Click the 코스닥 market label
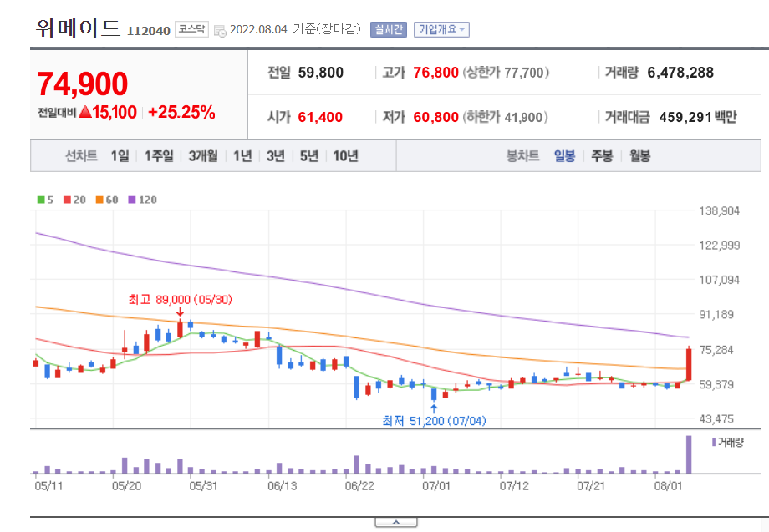 click(x=191, y=29)
